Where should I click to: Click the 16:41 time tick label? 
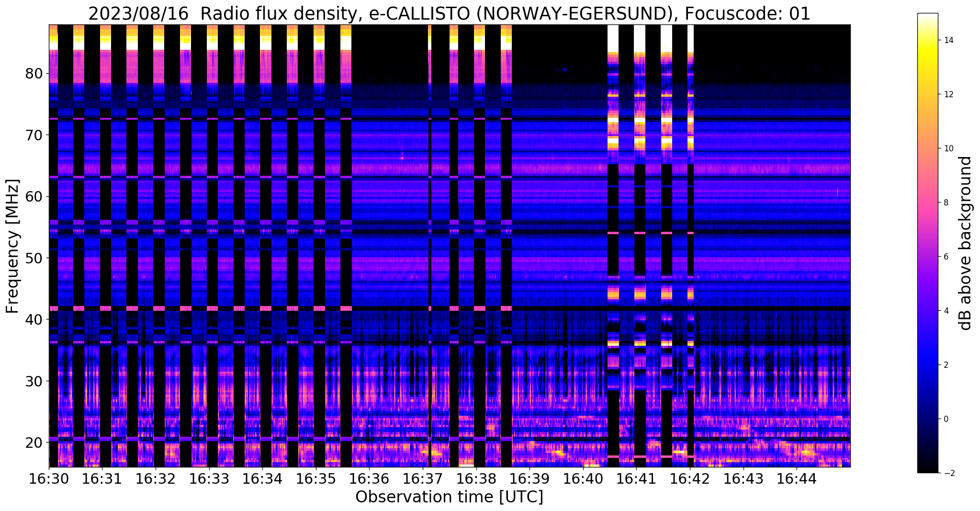pyautogui.click(x=636, y=478)
